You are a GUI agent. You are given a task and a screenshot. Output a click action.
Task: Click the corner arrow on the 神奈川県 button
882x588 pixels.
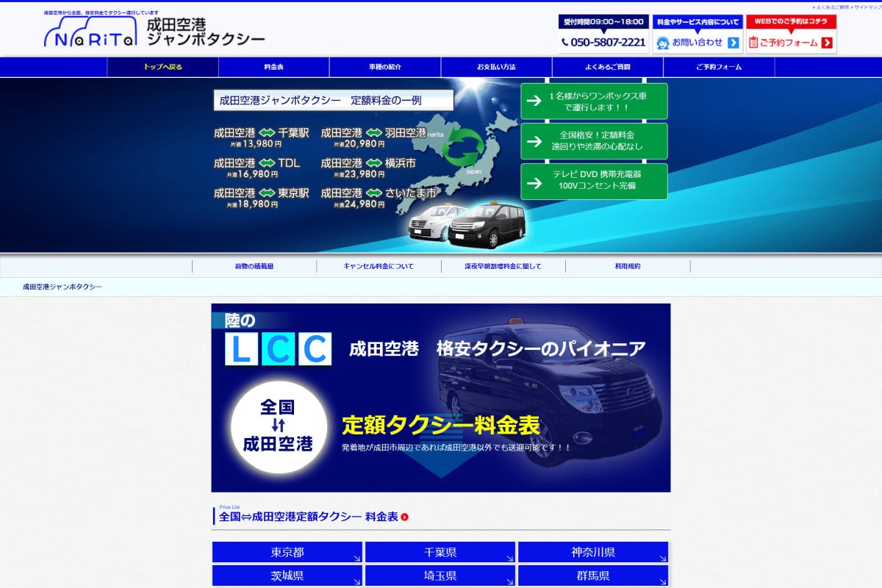662,559
